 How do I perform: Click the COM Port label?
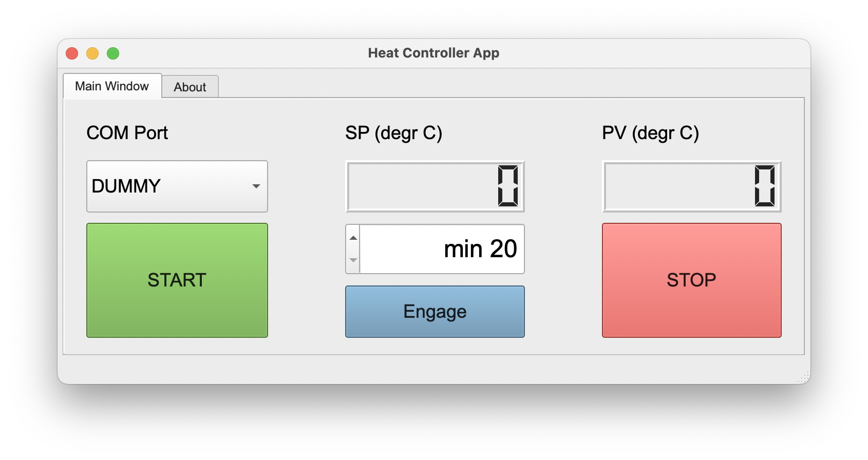pyautogui.click(x=127, y=132)
